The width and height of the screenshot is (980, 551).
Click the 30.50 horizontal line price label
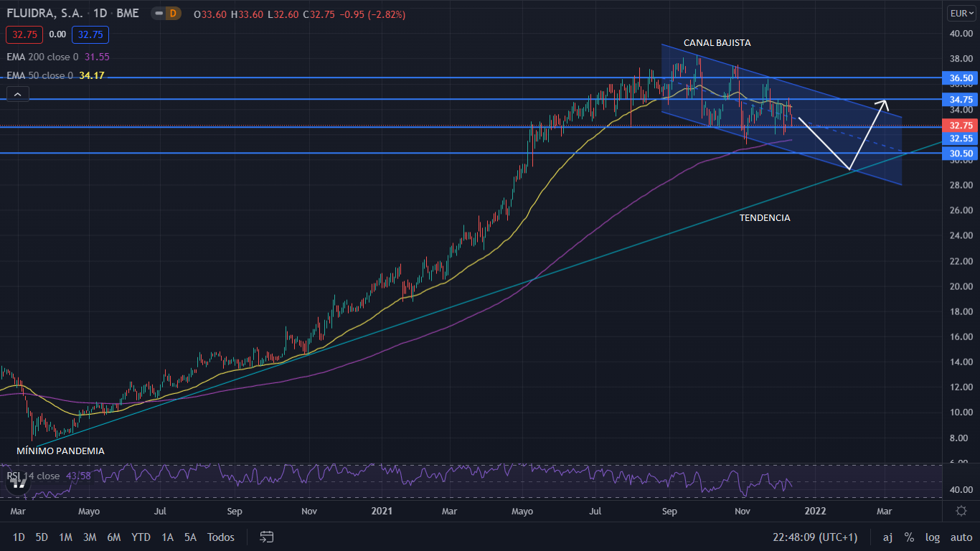click(x=961, y=154)
